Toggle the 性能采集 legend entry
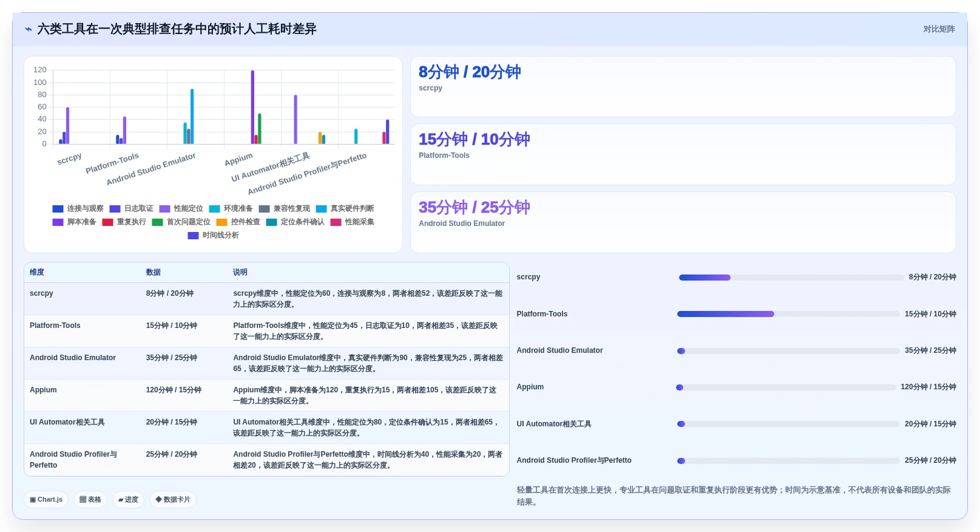This screenshot has width=980, height=532. pyautogui.click(x=352, y=222)
